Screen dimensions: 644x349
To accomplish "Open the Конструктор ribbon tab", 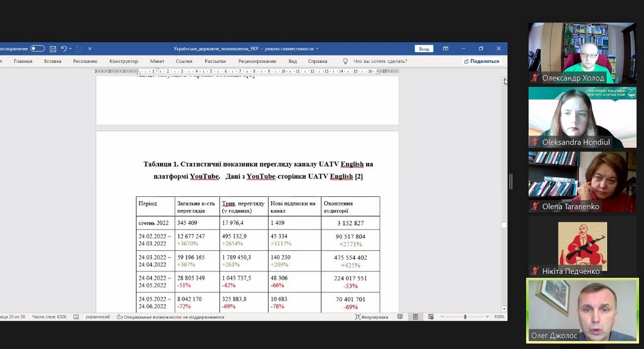I will [123, 61].
